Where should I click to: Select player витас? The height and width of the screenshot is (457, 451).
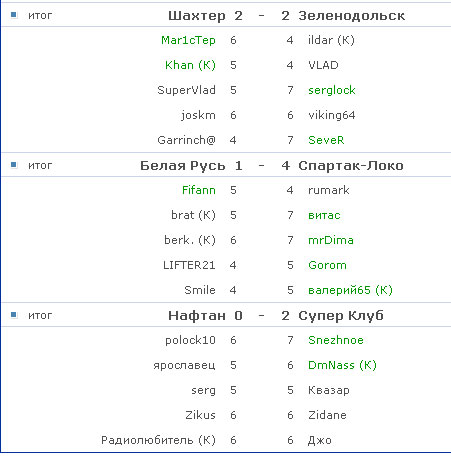point(324,215)
